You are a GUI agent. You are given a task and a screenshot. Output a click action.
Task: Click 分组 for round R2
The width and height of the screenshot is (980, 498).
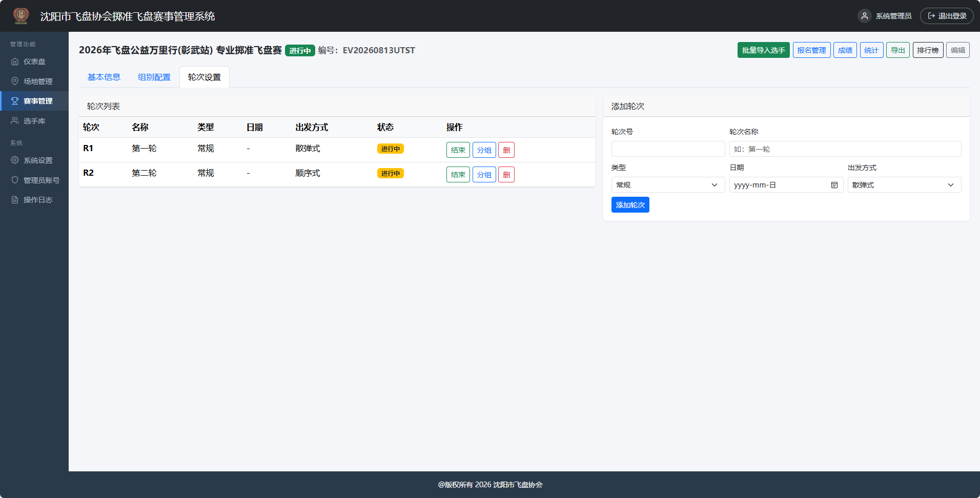[484, 175]
